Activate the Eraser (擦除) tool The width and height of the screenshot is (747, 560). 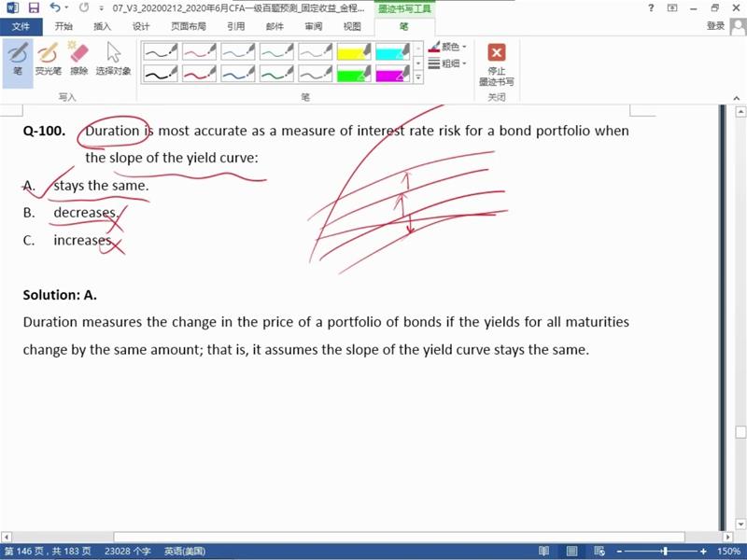click(79, 60)
